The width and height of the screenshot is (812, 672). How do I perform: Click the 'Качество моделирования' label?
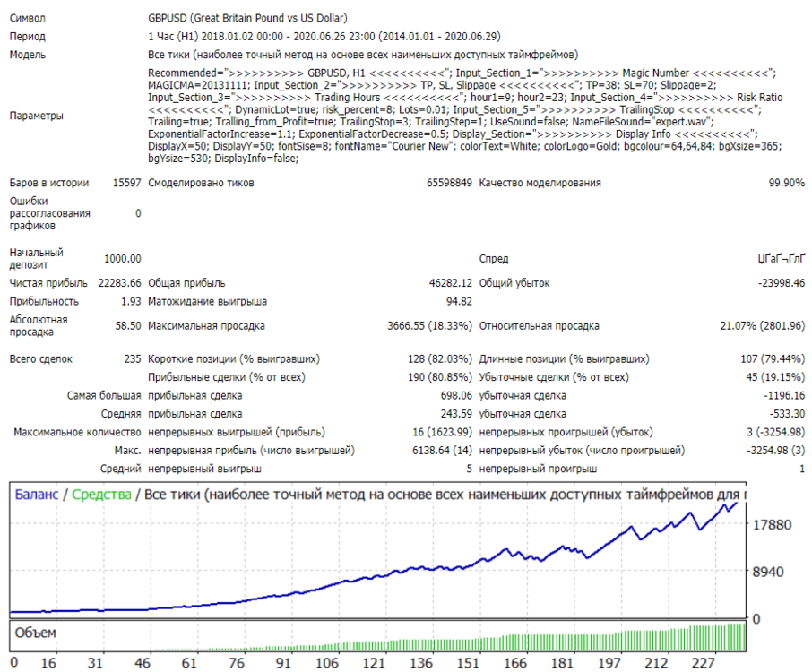click(540, 183)
